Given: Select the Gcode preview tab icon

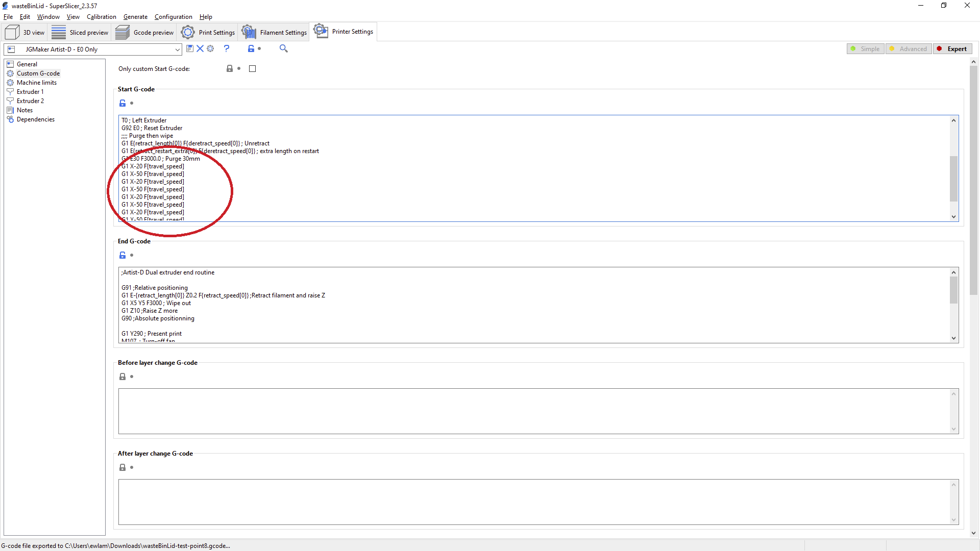Looking at the screenshot, I should [122, 32].
